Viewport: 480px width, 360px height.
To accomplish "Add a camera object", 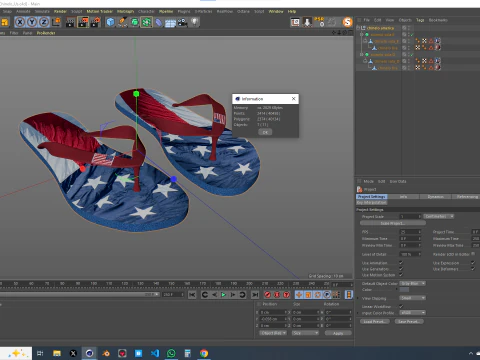I will point(182,22).
